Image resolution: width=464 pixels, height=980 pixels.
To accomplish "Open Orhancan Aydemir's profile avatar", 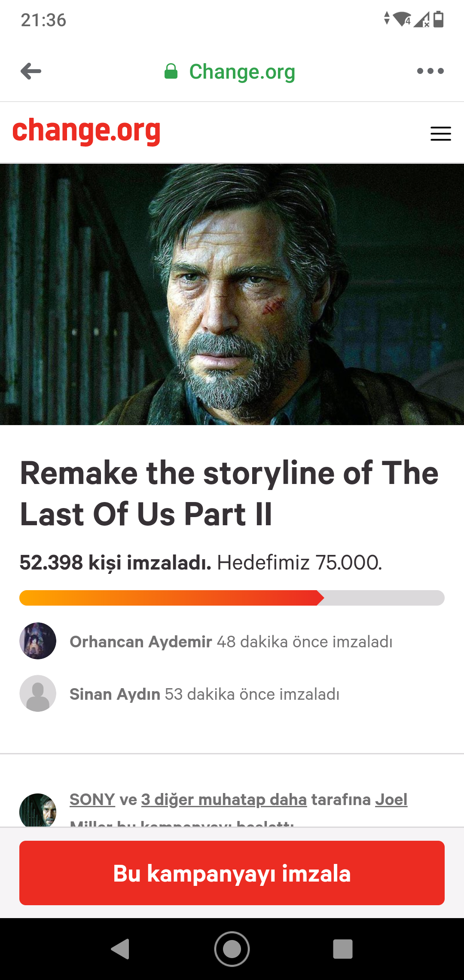I will [38, 641].
